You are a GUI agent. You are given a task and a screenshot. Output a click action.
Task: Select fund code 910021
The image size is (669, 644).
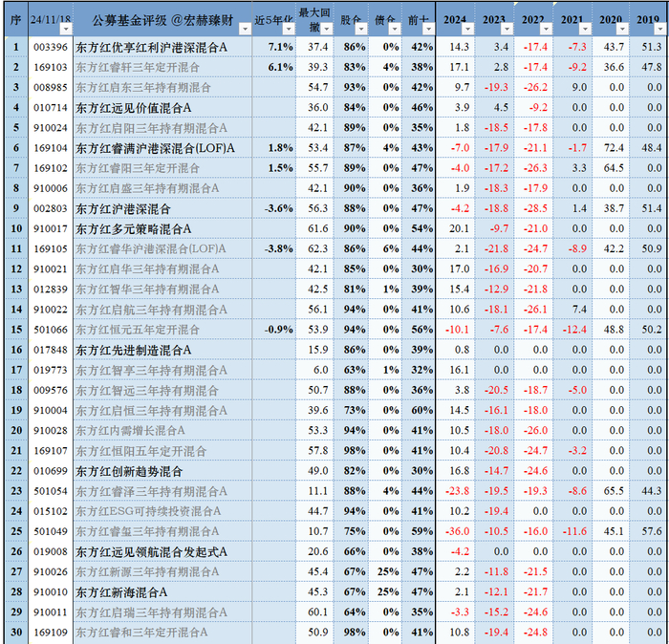pos(51,269)
